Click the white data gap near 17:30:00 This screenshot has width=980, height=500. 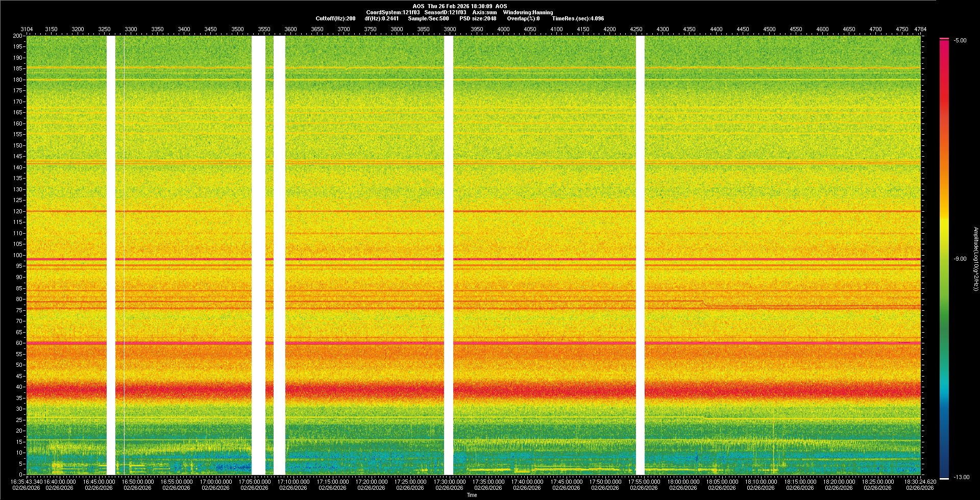click(x=449, y=255)
